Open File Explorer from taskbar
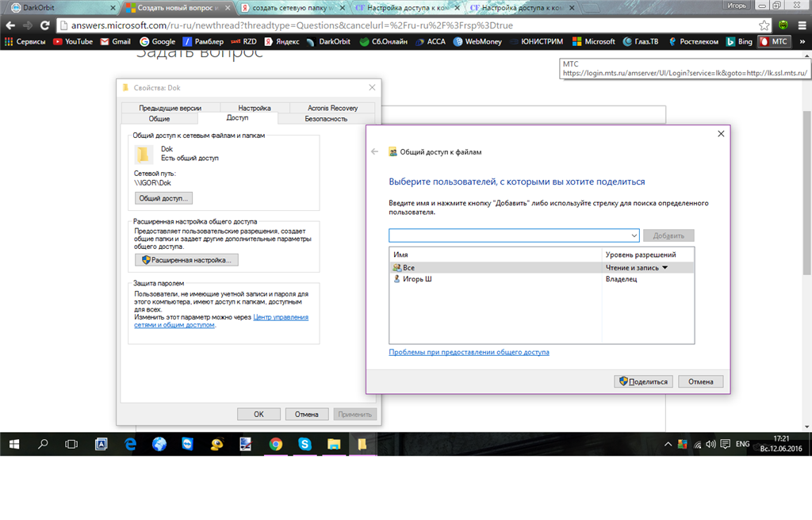Image resolution: width=812 pixels, height=520 pixels. [334, 444]
